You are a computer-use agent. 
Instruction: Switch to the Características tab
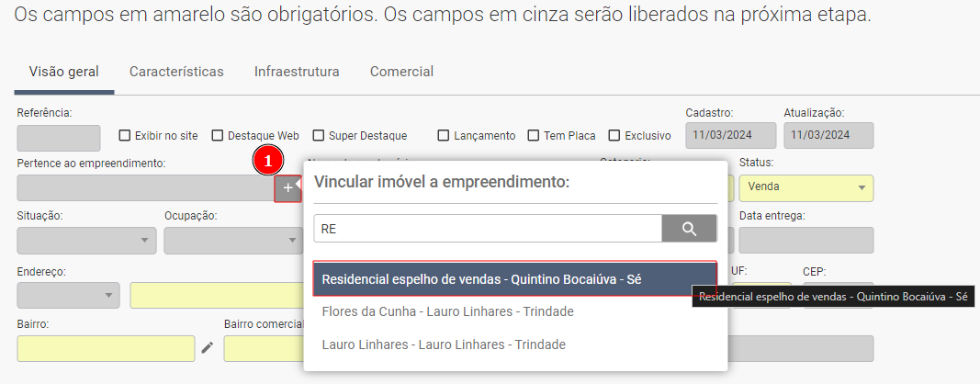click(x=176, y=72)
